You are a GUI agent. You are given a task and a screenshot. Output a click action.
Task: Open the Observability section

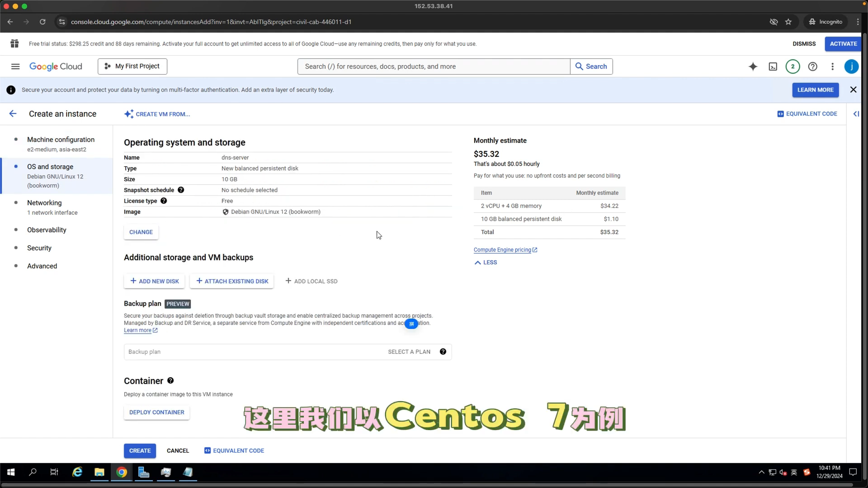click(x=47, y=230)
